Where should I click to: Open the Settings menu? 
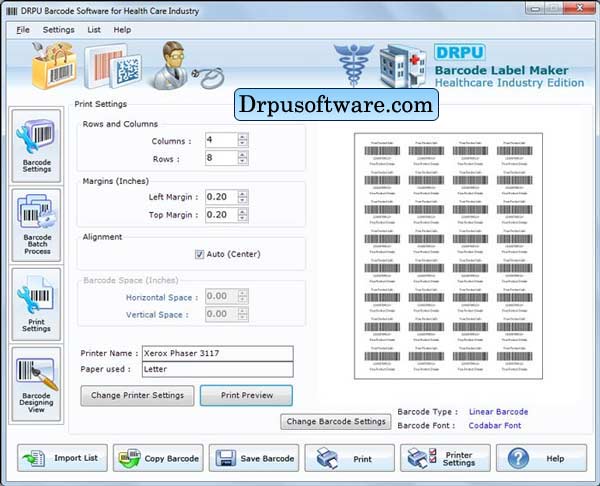click(59, 30)
